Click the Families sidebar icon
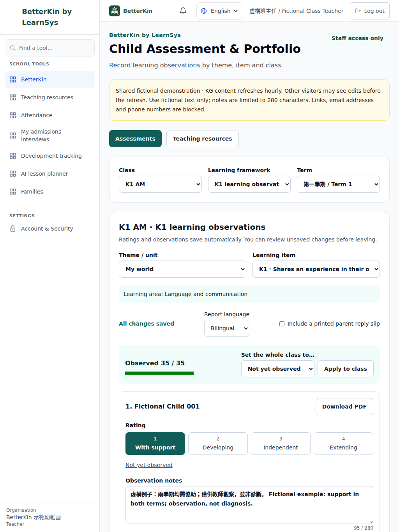 13,192
